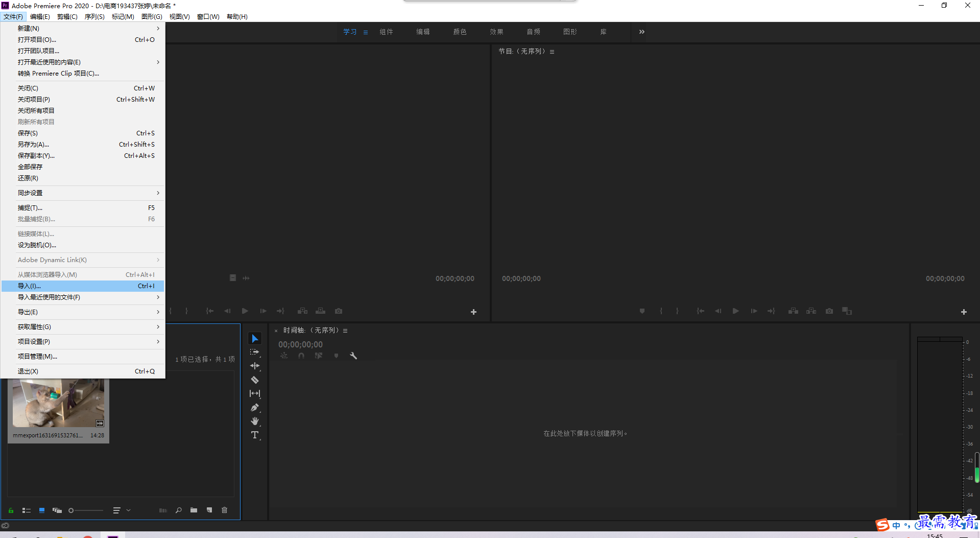This screenshot has width=980, height=538.
Task: Select the Razor tool
Action: coord(255,380)
